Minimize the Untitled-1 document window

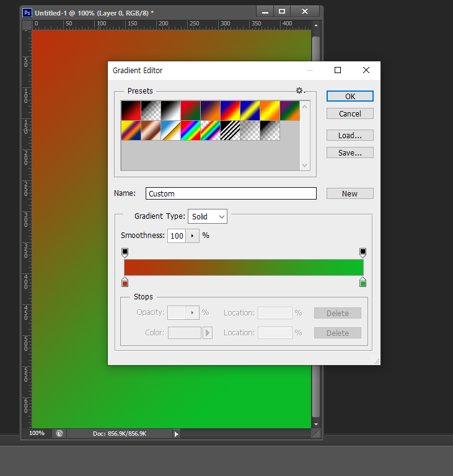tap(265, 12)
